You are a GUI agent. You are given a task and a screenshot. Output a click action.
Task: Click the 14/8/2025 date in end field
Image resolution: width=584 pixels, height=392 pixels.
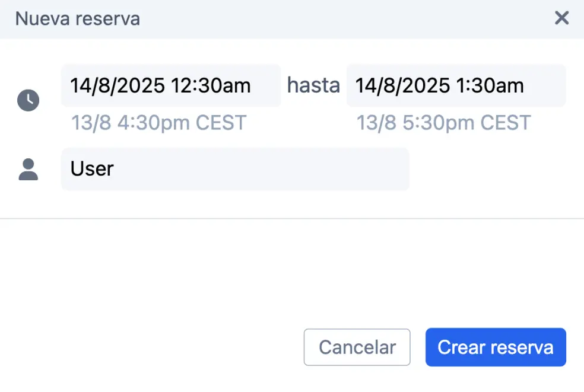click(x=402, y=86)
